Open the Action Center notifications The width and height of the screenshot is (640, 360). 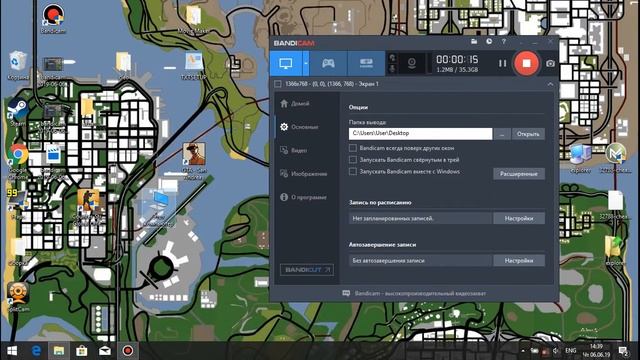623,351
